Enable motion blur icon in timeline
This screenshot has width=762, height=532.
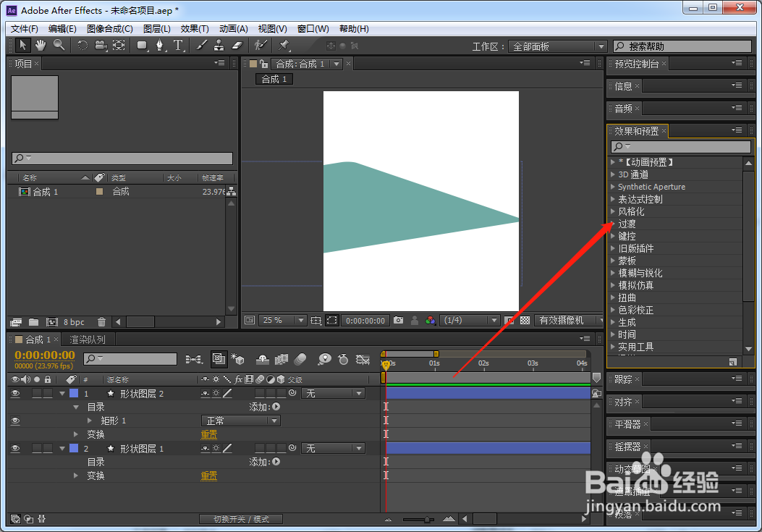coord(300,359)
